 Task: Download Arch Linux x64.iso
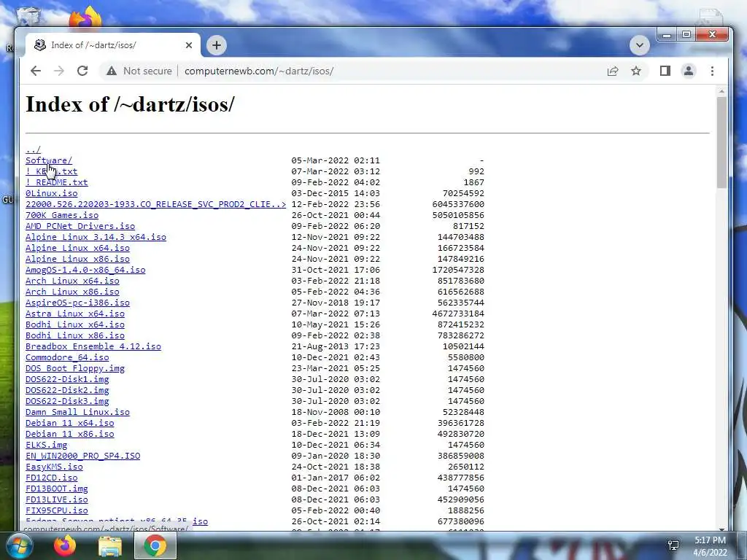tap(72, 281)
